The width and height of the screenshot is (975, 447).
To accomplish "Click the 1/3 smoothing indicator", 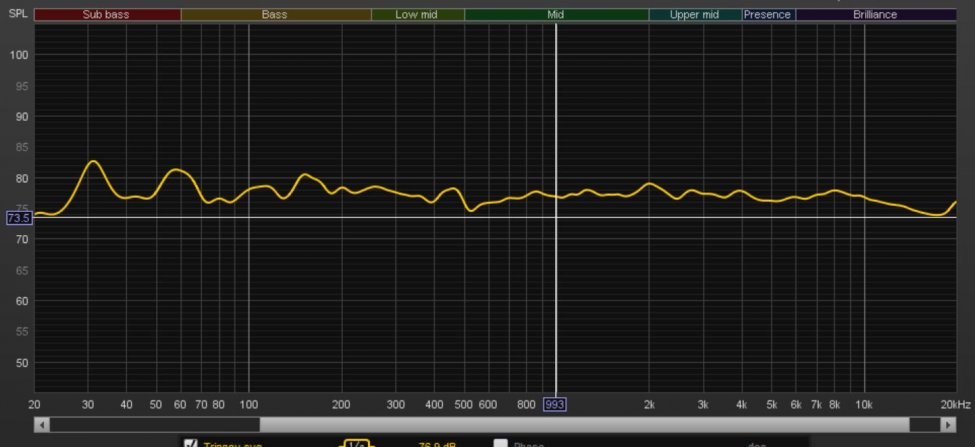I will pos(356,443).
